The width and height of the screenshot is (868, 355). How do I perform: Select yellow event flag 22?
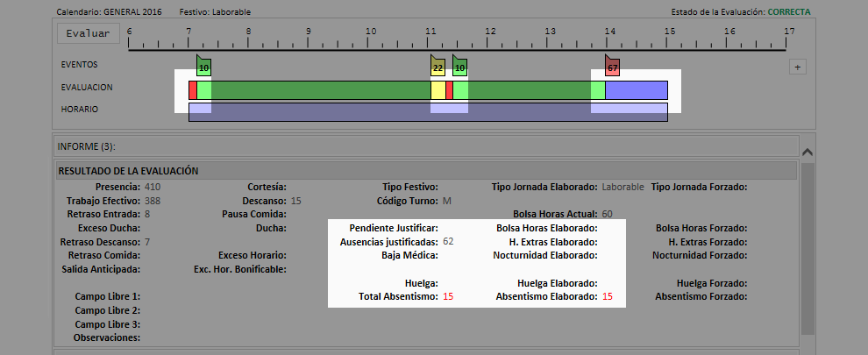coord(438,66)
